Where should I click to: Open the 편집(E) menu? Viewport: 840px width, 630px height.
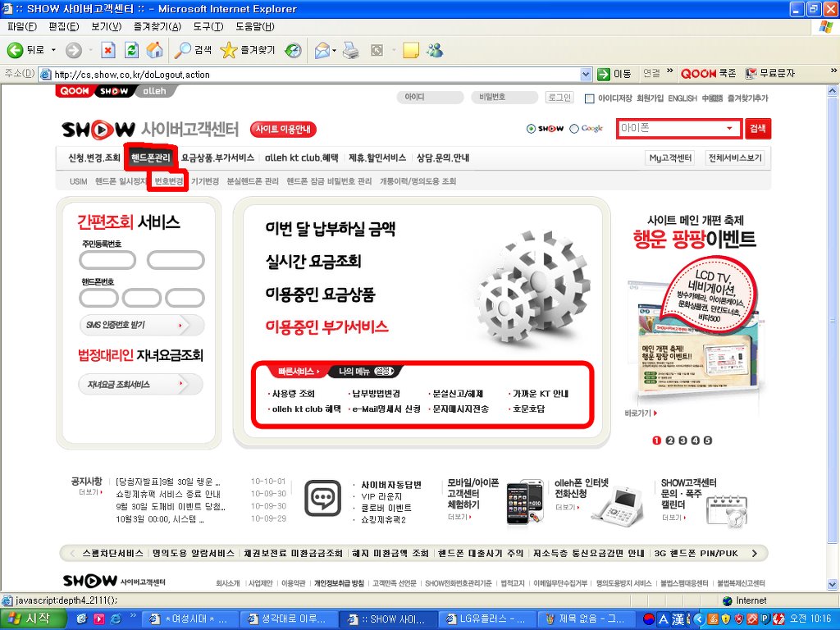tap(64, 26)
